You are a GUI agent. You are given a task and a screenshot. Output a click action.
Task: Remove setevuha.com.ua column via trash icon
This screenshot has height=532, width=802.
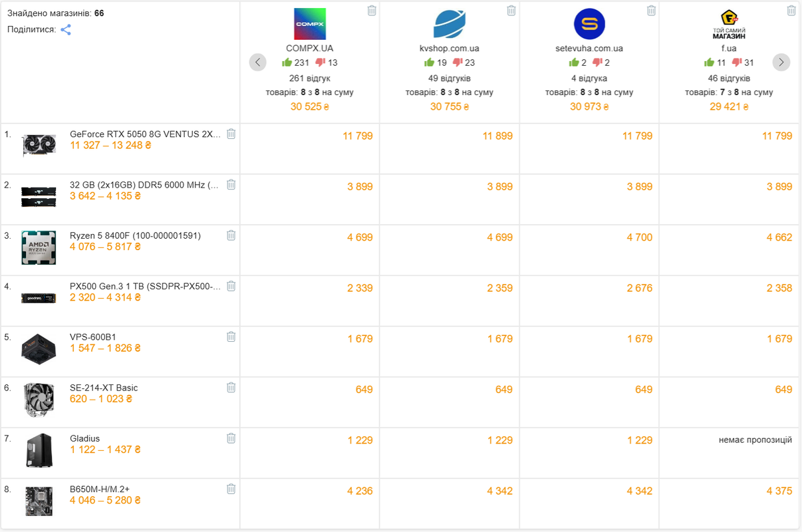[652, 10]
